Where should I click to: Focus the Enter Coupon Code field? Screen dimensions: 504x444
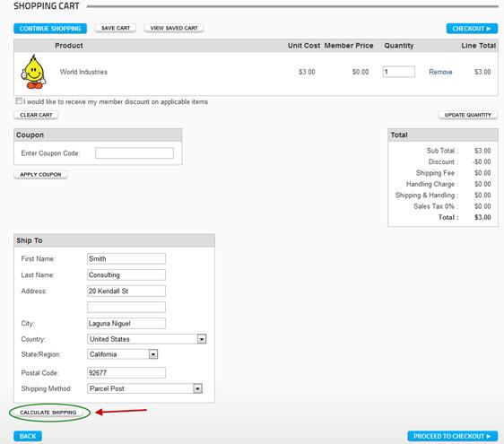(x=135, y=153)
